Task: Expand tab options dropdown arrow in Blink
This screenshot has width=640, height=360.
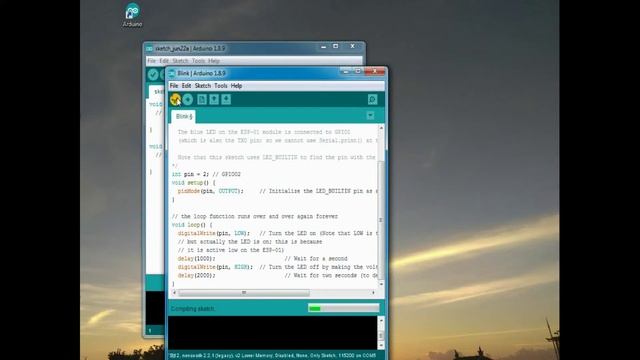Action: pos(370,116)
